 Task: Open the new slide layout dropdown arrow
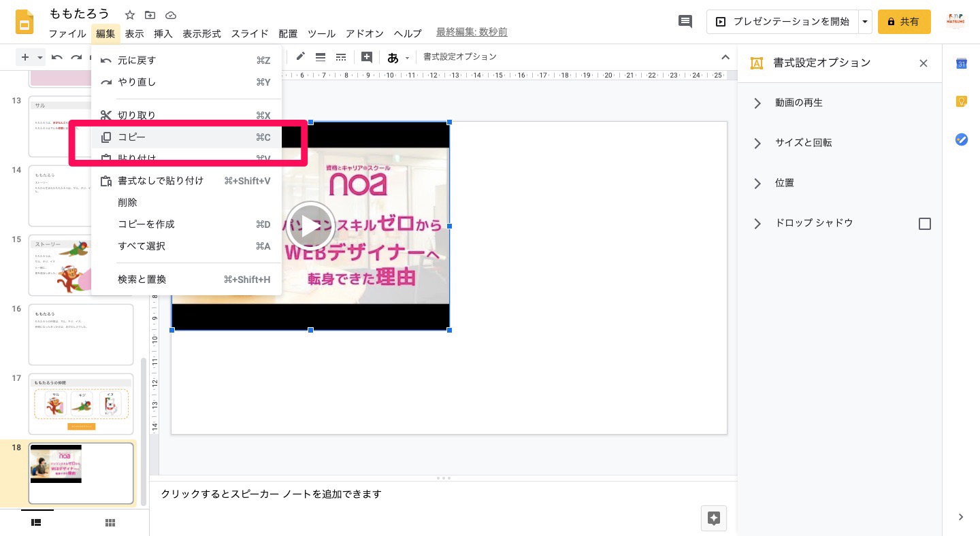(40, 57)
